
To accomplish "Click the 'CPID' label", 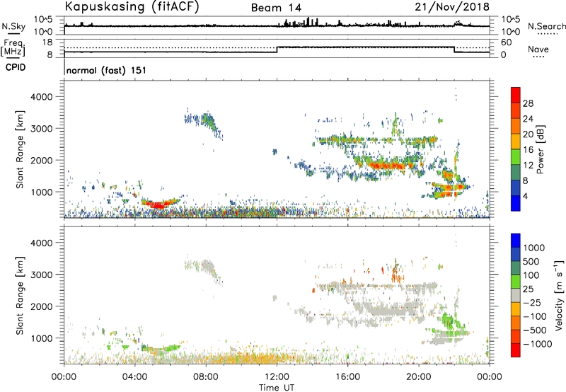I will (16, 67).
